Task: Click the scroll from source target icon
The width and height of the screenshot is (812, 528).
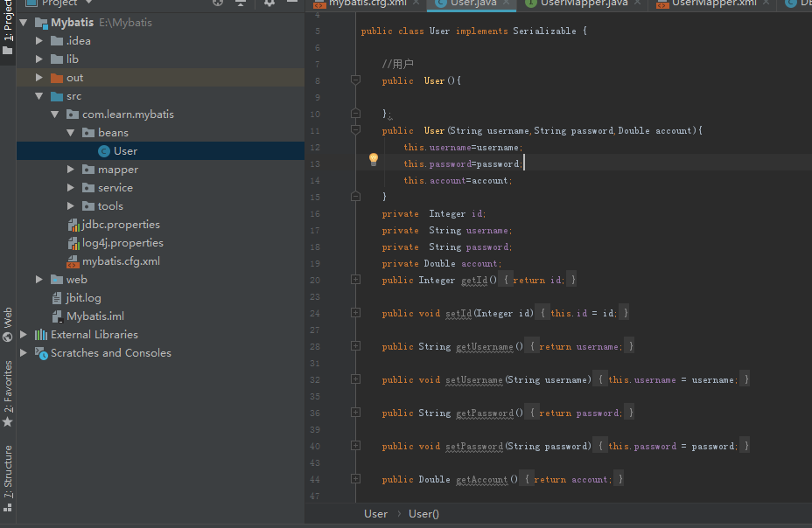Action: coord(218,3)
